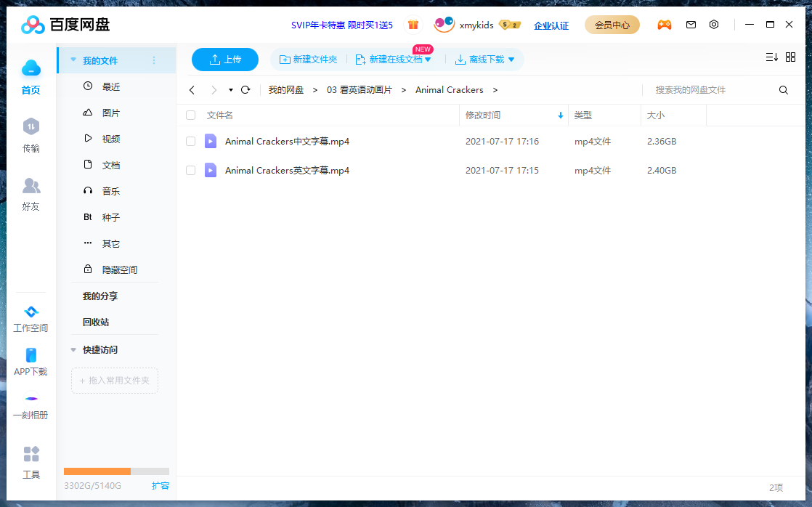Open 我的网盘 from the breadcrumb
812x507 pixels.
[287, 89]
